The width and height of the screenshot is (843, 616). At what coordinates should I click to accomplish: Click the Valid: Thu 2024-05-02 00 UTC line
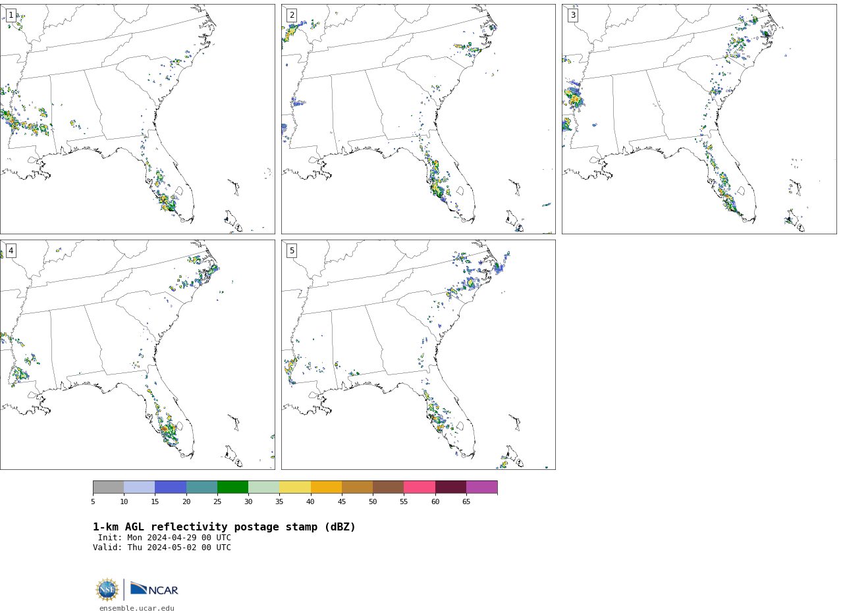[162, 548]
